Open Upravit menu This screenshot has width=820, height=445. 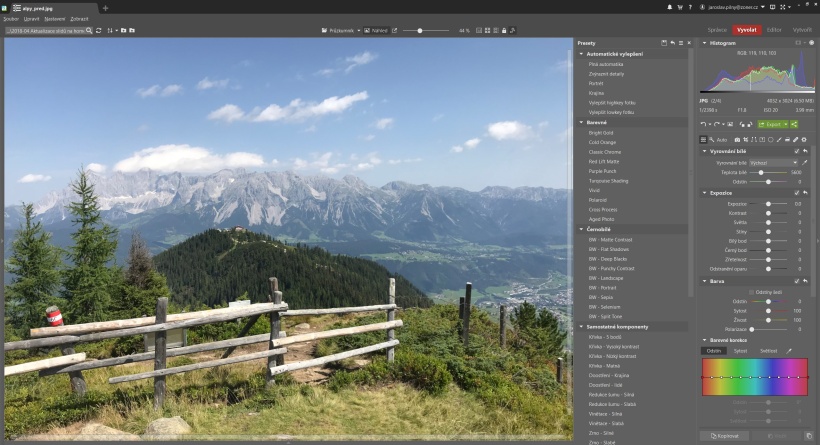click(31, 19)
